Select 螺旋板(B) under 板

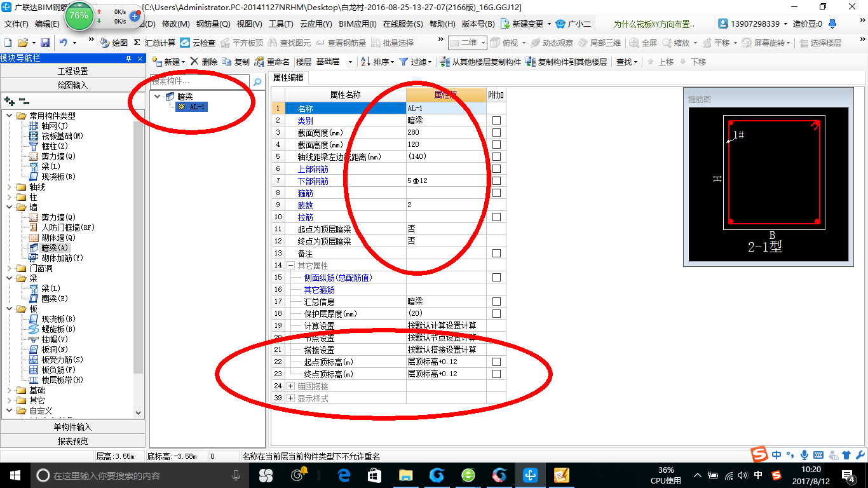53,329
